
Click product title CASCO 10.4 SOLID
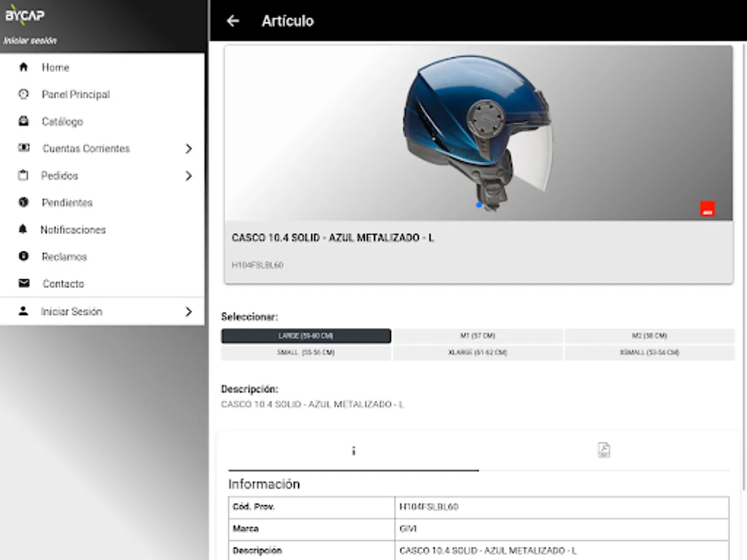coord(332,238)
